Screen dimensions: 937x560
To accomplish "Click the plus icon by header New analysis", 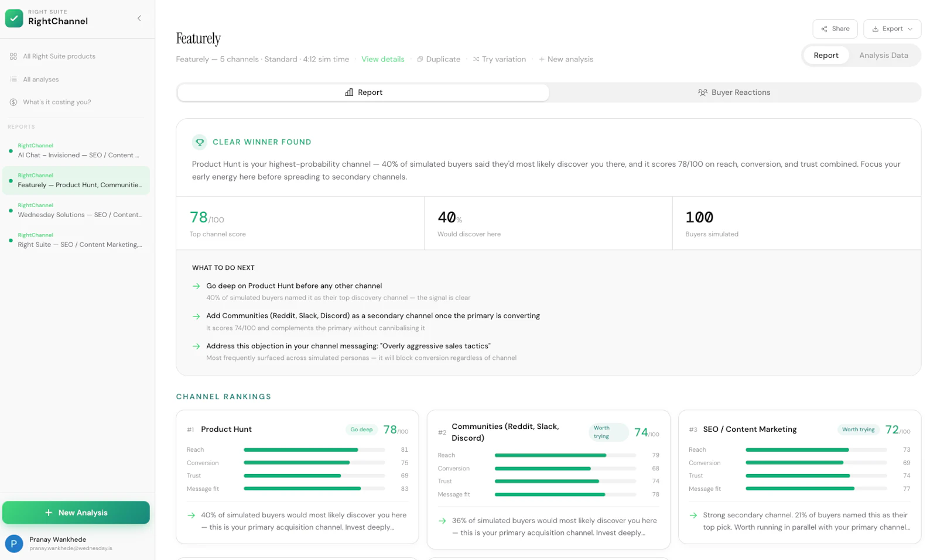I will [542, 59].
